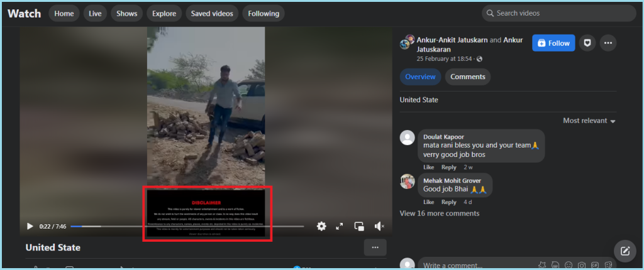The height and width of the screenshot is (270, 644).
Task: Insert a GIF in comment
Action: click(x=595, y=265)
